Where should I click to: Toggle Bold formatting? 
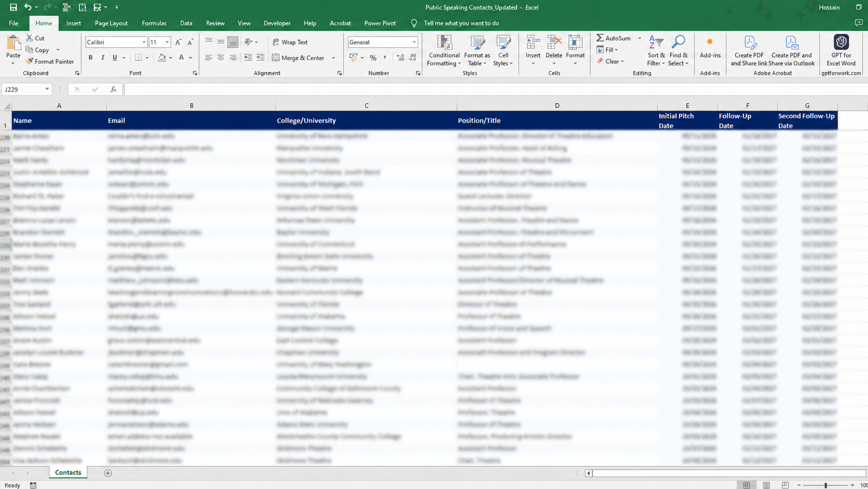(x=90, y=58)
